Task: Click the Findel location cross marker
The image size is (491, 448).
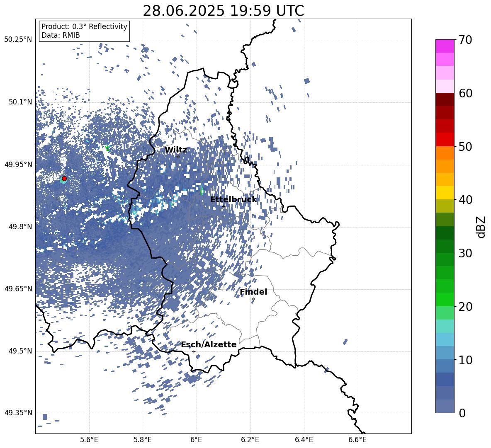Action: [x=253, y=299]
